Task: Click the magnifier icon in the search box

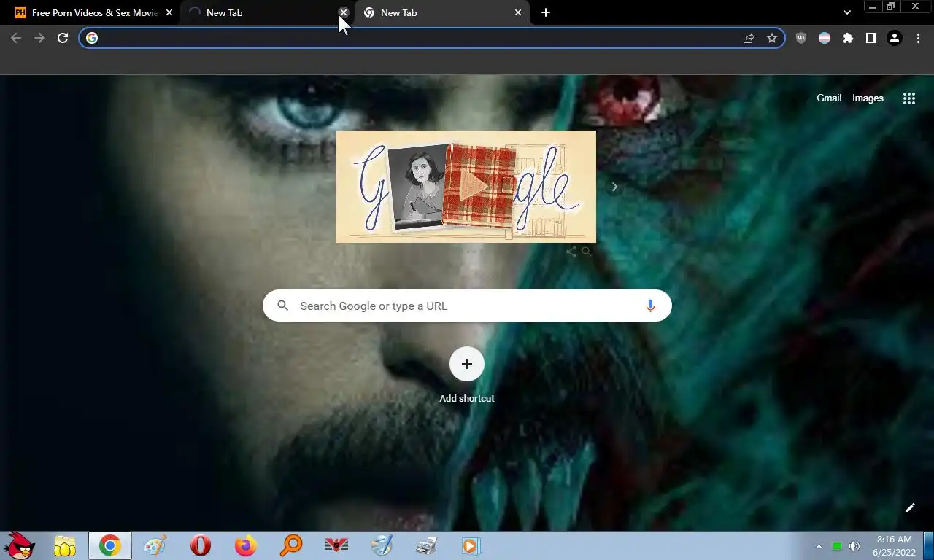Action: [283, 306]
